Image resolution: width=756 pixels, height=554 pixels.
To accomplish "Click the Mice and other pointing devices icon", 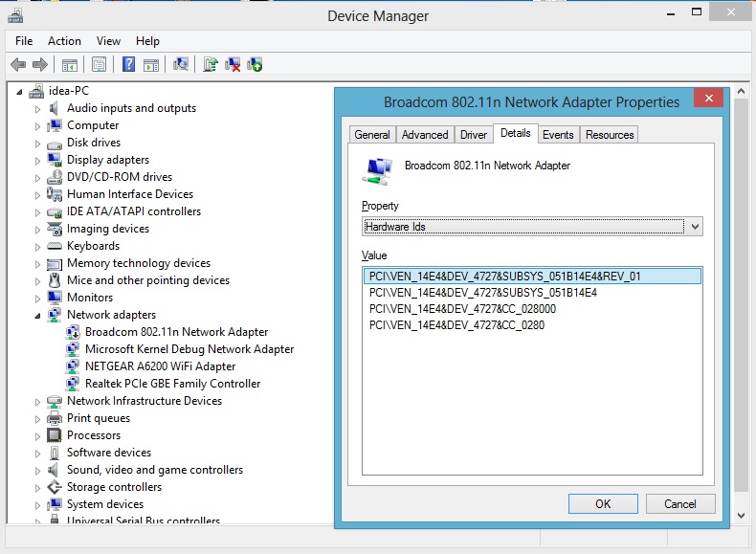I will [55, 280].
